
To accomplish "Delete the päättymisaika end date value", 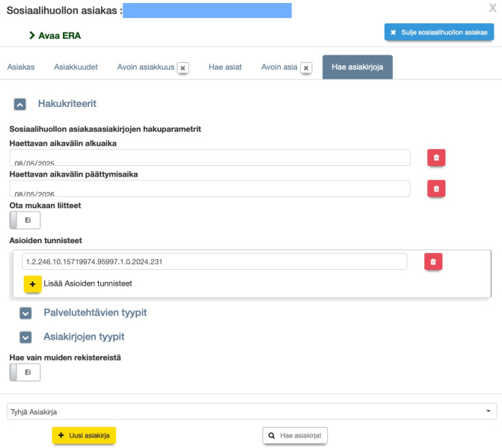I will pos(436,188).
